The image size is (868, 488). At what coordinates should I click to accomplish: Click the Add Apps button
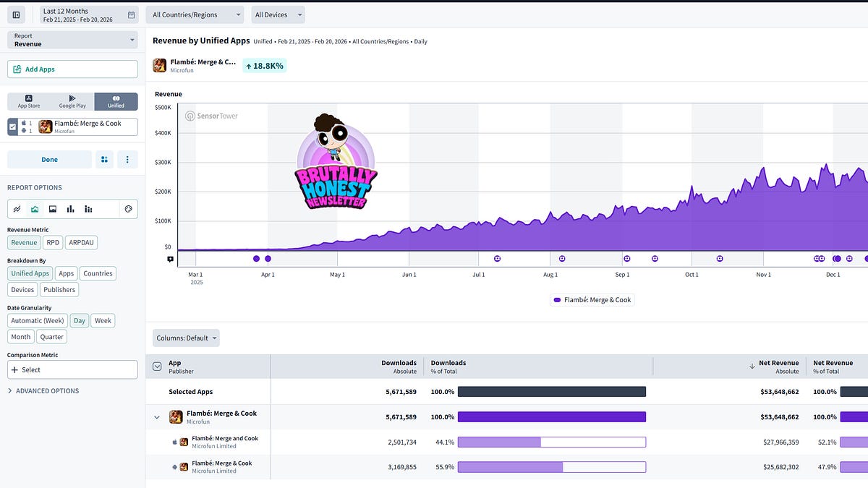click(72, 69)
